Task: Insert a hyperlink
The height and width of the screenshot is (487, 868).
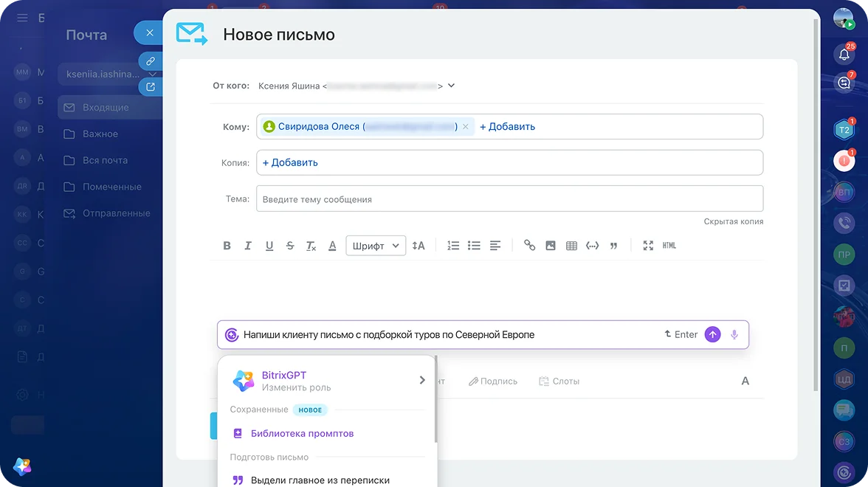Action: pos(530,246)
